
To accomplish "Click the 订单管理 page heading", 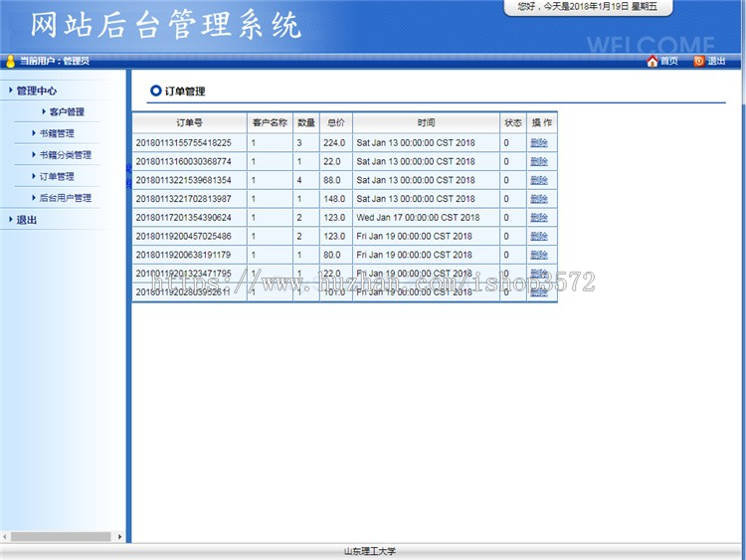I will pyautogui.click(x=185, y=91).
